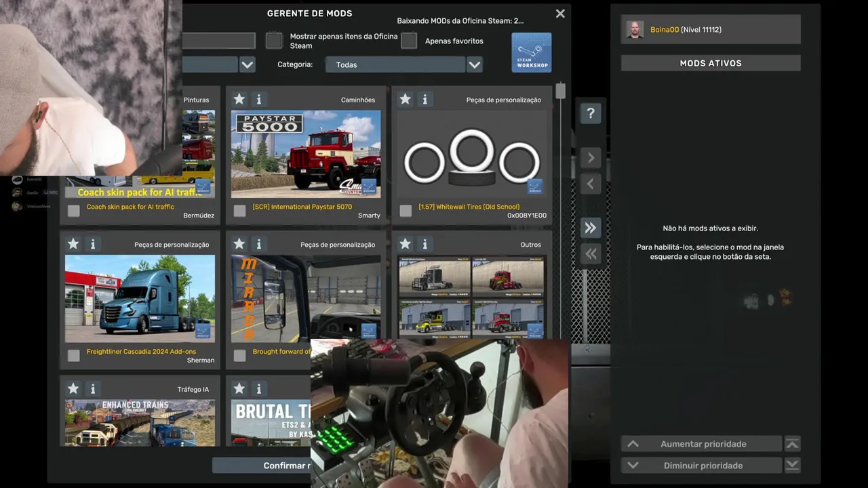Favorite the Whitewall Tires mod star
Image resolution: width=868 pixels, height=488 pixels.
click(405, 99)
